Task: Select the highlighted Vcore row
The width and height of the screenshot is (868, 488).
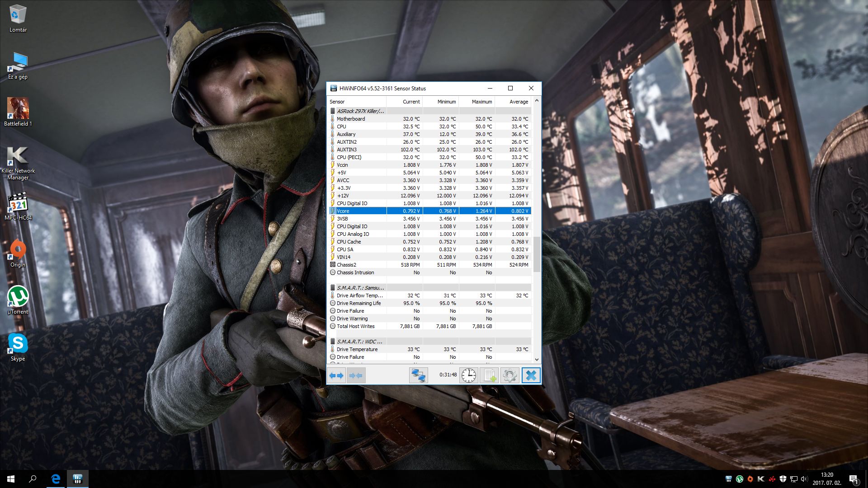Action: [429, 211]
